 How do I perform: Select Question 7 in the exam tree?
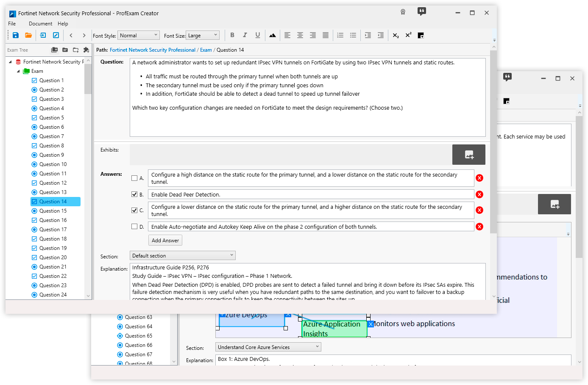click(51, 136)
